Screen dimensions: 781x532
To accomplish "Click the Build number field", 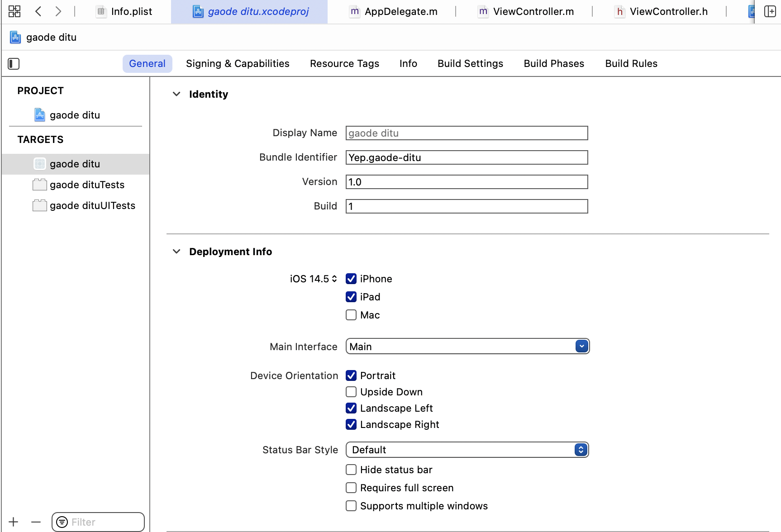I will point(467,206).
